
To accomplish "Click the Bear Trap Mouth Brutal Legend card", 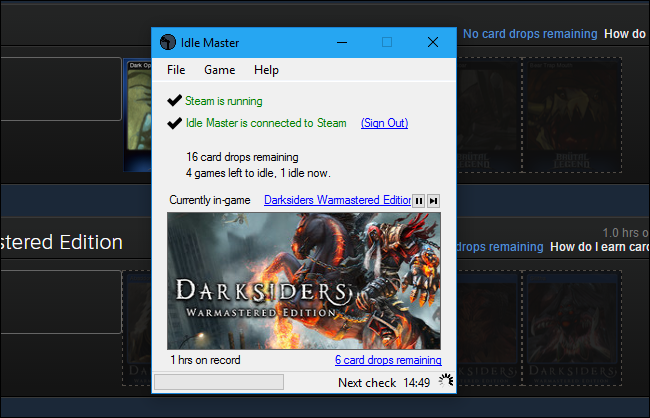I will [x=572, y=115].
